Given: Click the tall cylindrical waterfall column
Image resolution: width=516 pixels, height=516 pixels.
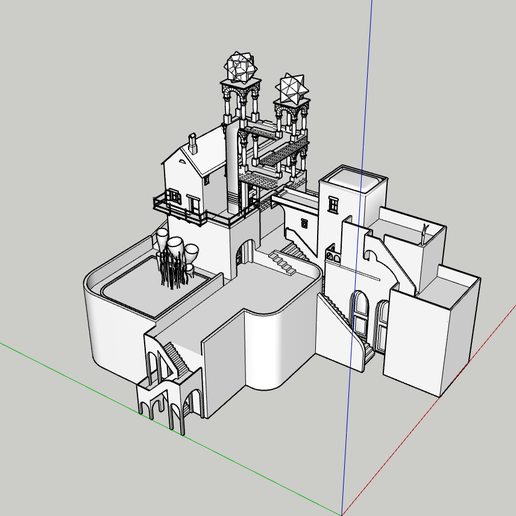Looking at the screenshot, I should point(232,167).
